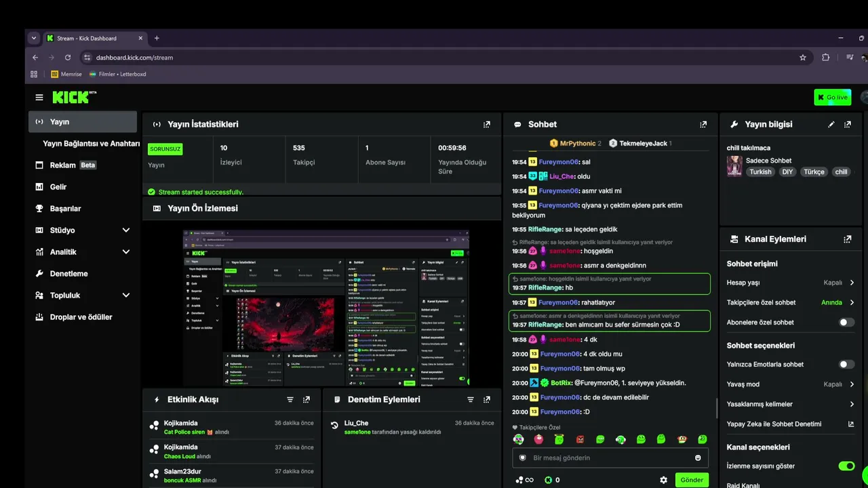Image resolution: width=868 pixels, height=488 pixels.
Task: Open the browser extensions puzzle icon
Action: tap(825, 58)
